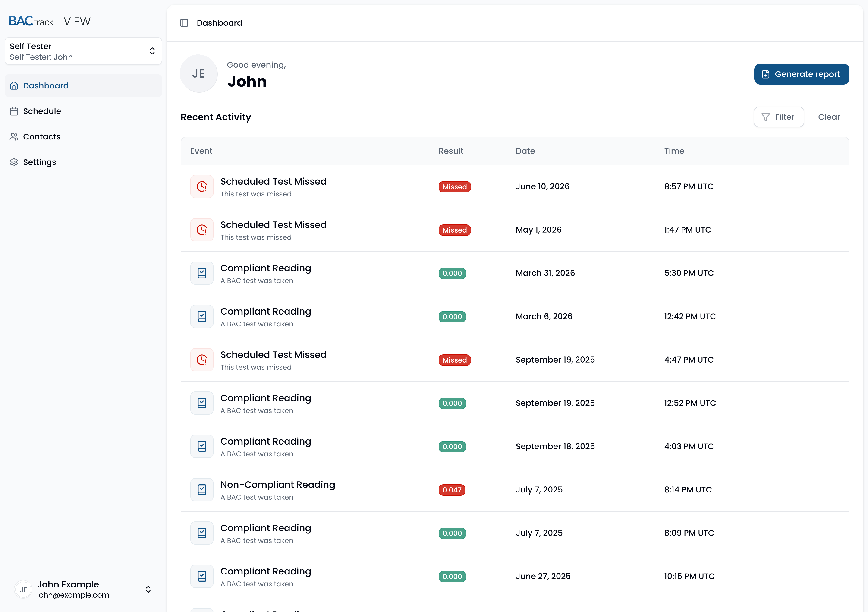The height and width of the screenshot is (612, 868).
Task: Click the date May 1, 2026
Action: tap(538, 230)
